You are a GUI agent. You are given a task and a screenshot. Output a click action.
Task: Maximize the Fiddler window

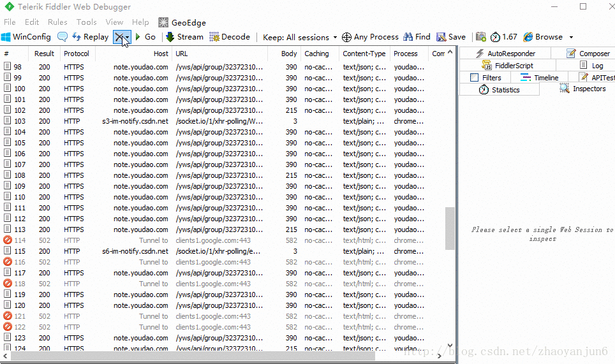click(x=583, y=6)
